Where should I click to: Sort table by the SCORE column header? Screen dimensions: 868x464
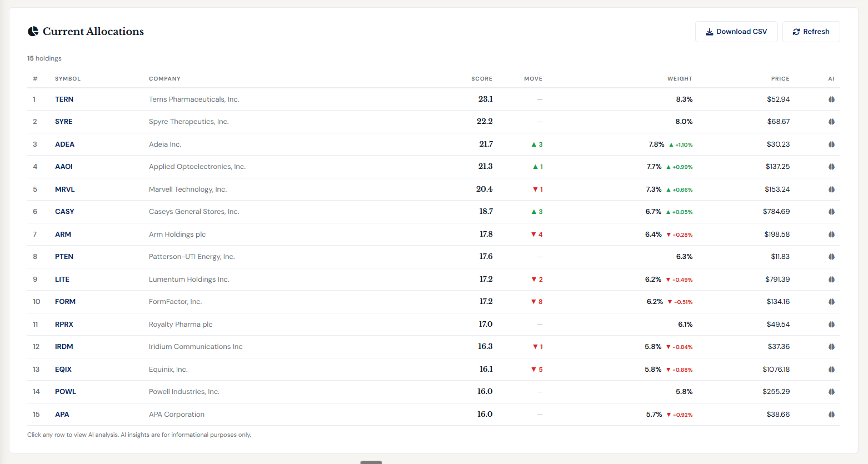click(481, 78)
